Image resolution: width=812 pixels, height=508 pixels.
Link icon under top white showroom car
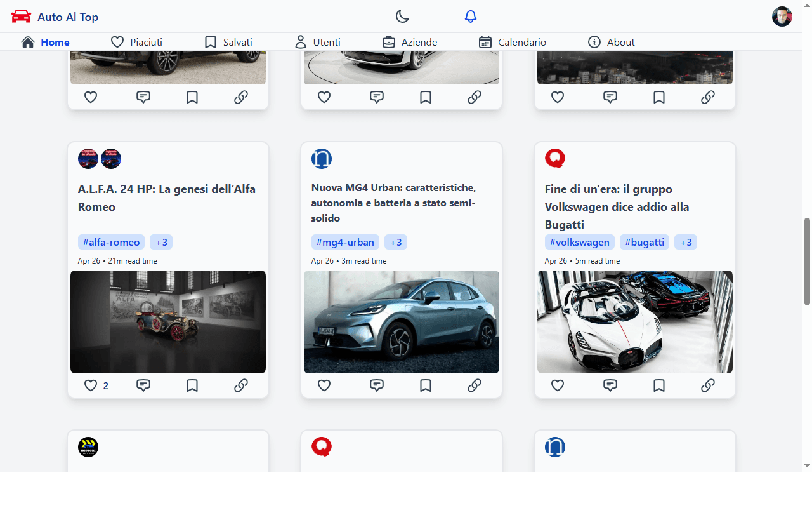click(475, 97)
